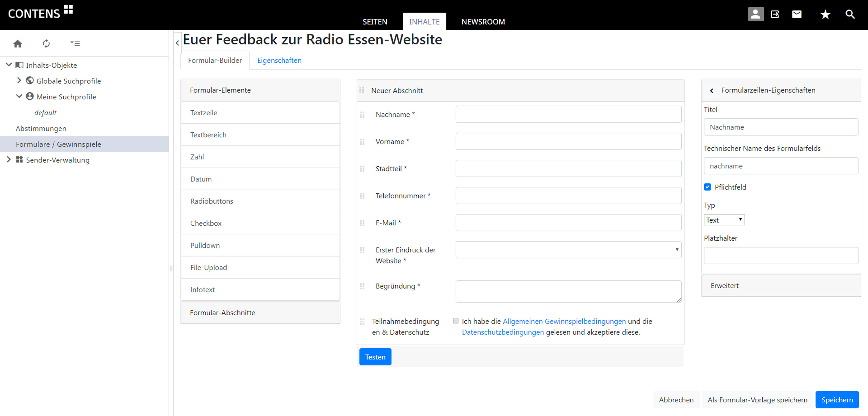The image size is (868, 416).
Task: Expand Globale Suchprofile tree node
Action: [19, 80]
